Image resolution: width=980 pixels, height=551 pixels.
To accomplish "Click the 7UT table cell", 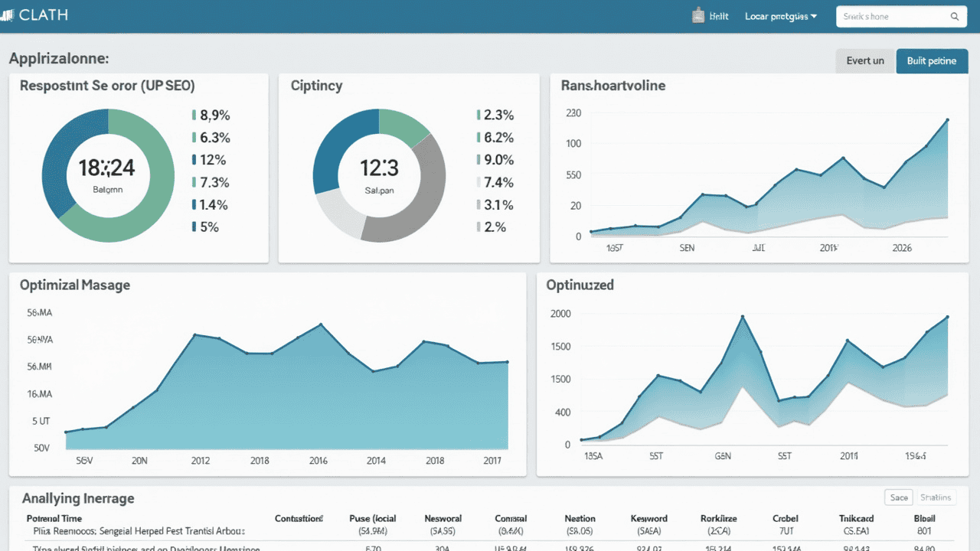I will click(786, 530).
